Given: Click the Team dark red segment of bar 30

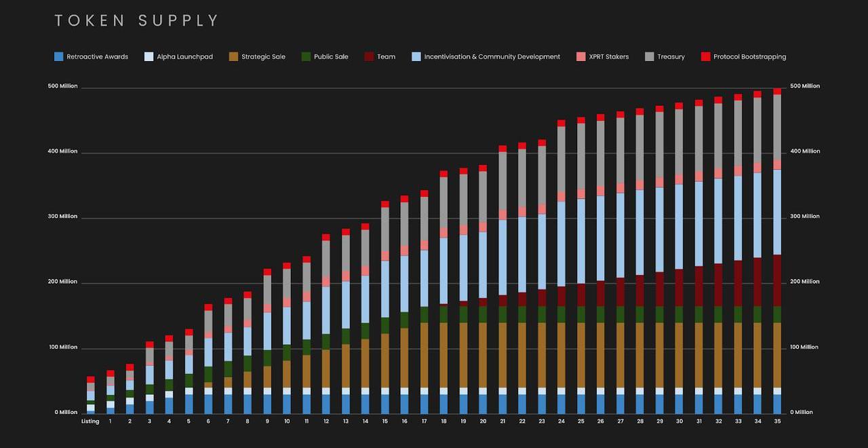Looking at the screenshot, I should pos(679,287).
